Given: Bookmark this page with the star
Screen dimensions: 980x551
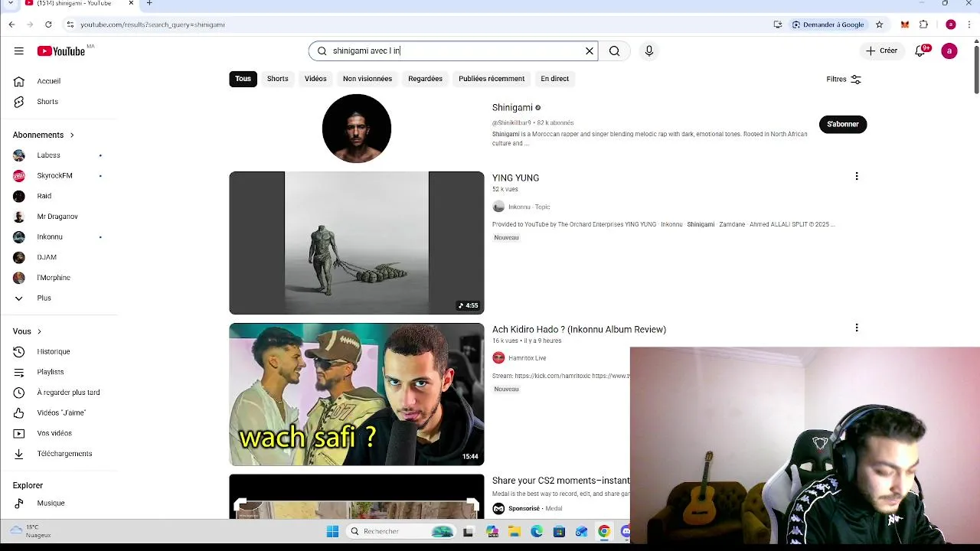Looking at the screenshot, I should (880, 24).
